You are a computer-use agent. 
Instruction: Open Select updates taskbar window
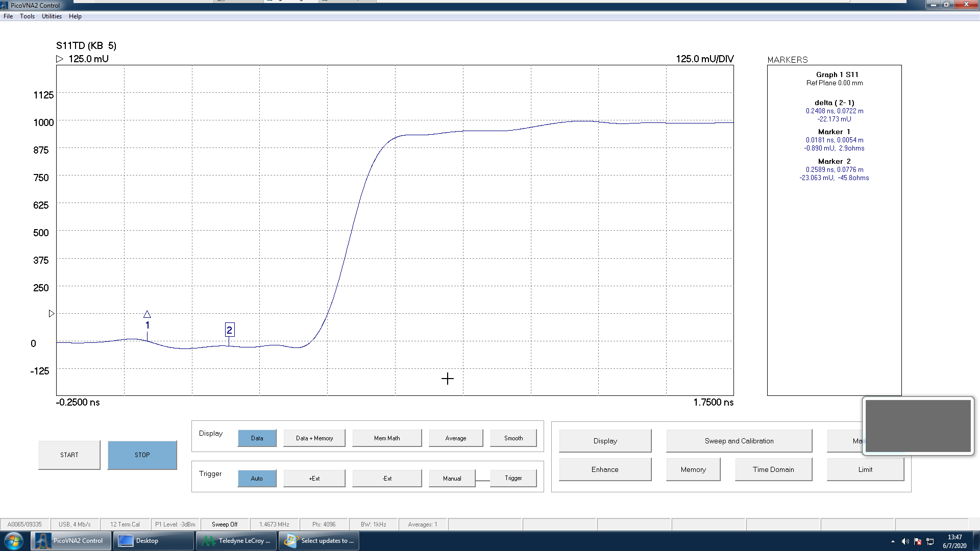(319, 541)
